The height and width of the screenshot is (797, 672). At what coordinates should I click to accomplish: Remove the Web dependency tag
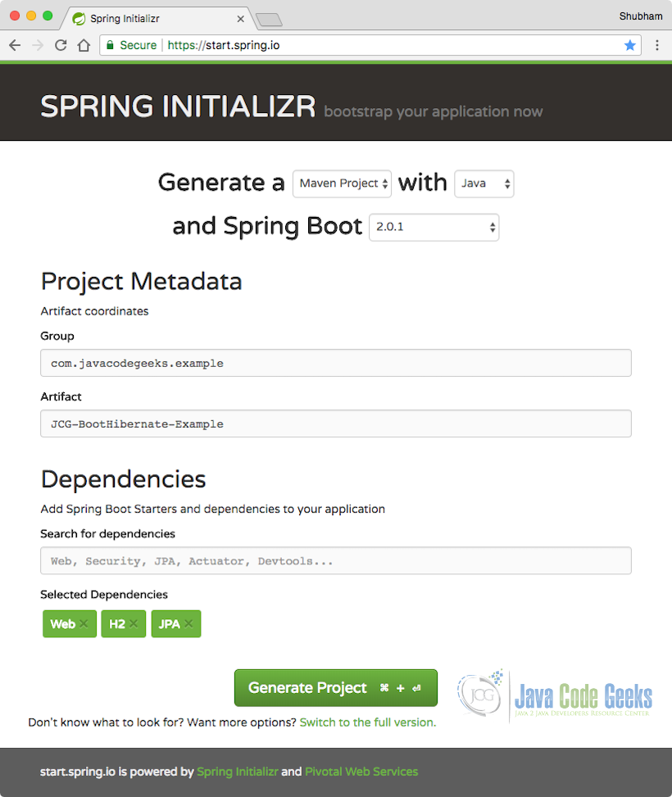(x=84, y=623)
